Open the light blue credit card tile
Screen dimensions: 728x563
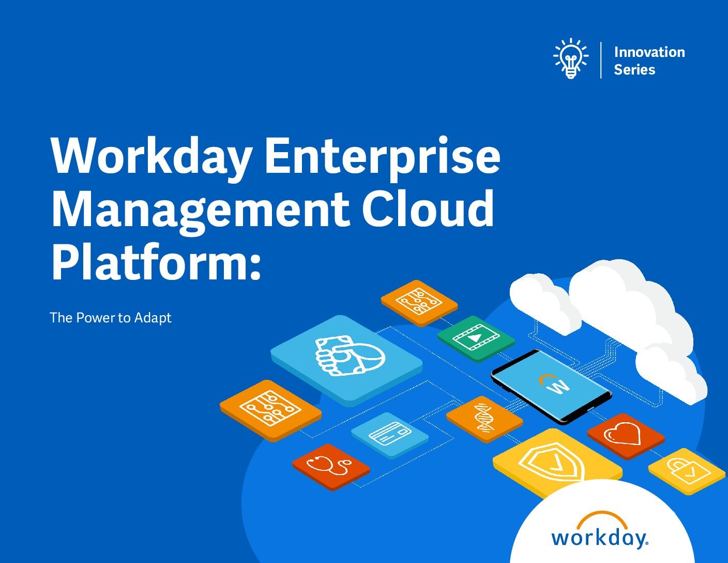click(389, 434)
